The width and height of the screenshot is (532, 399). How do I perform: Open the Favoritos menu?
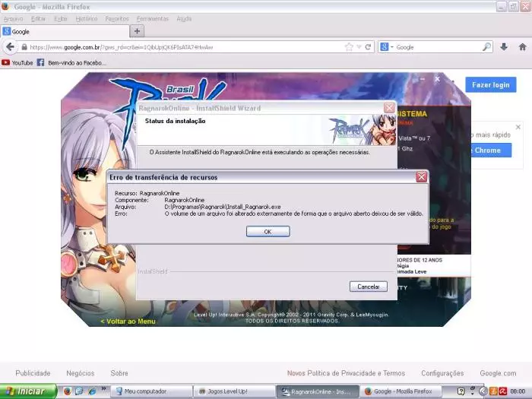117,19
